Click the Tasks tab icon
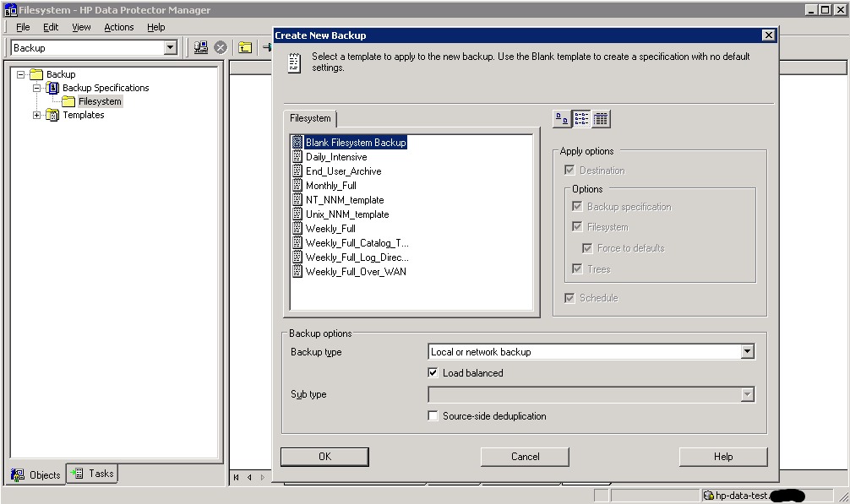Viewport: 850px width, 504px height. point(77,473)
